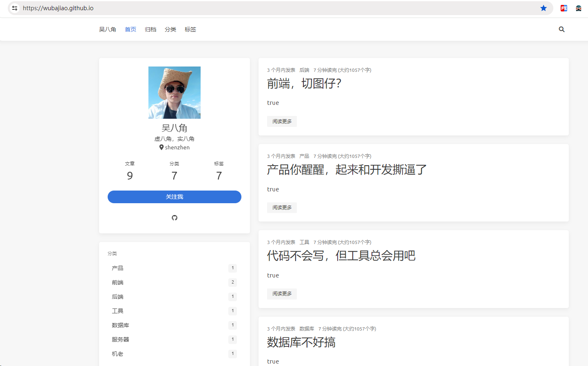Click the 吴八角 profile avatar photo
The height and width of the screenshot is (366, 588).
click(175, 93)
